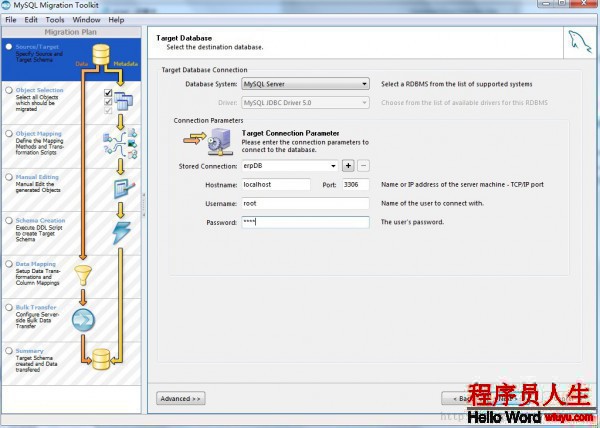Click the Target Connection server icon
The width and height of the screenshot is (600, 428).
[220, 142]
